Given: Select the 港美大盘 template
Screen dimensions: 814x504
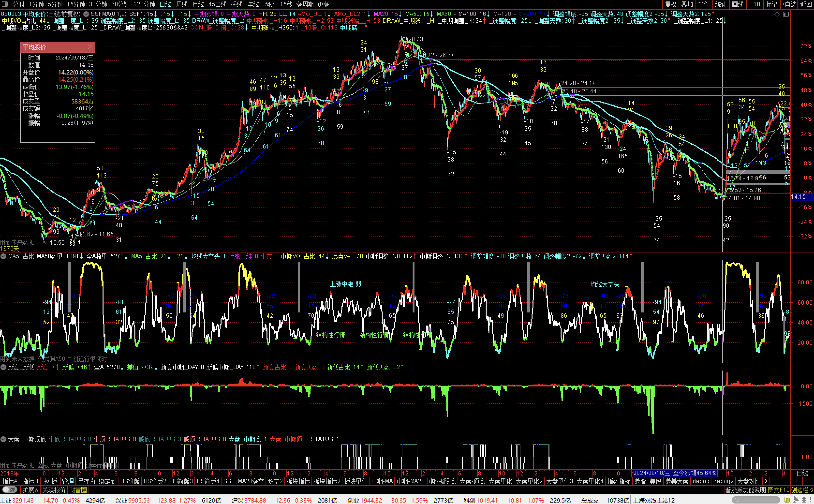Looking at the screenshot, I should point(677,481).
